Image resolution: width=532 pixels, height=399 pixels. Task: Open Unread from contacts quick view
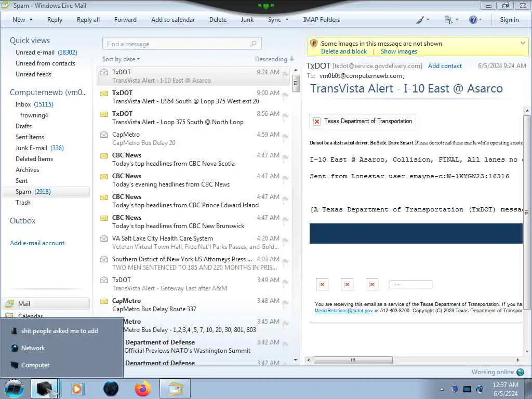[46, 63]
